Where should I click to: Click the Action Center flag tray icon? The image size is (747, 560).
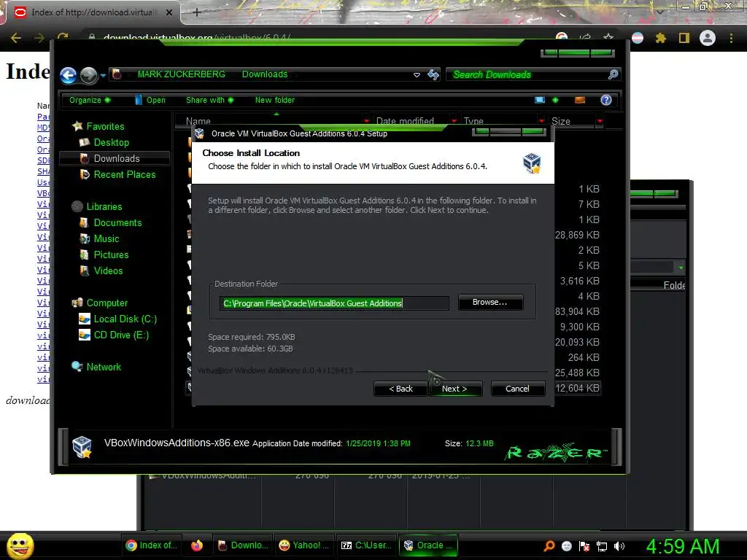(584, 545)
